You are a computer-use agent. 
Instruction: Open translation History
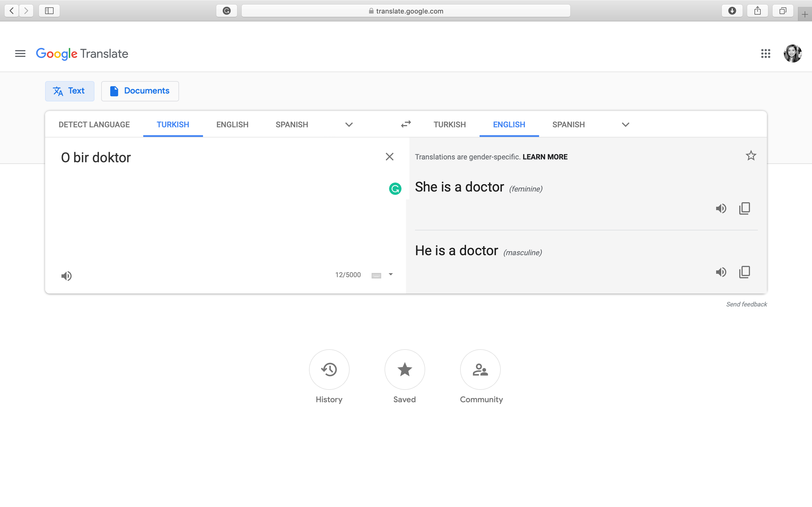[x=329, y=370]
